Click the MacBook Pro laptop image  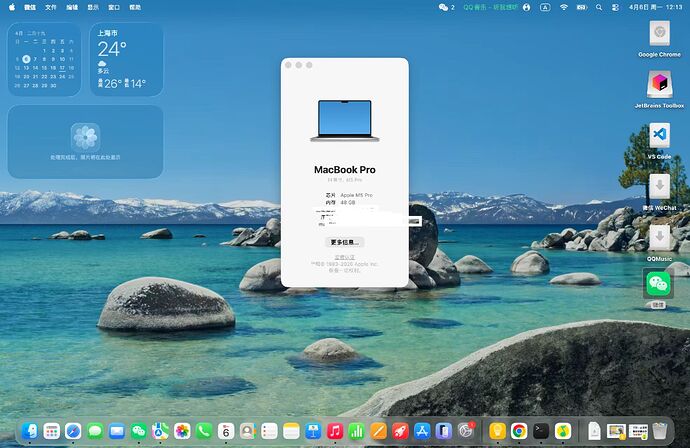click(x=345, y=121)
